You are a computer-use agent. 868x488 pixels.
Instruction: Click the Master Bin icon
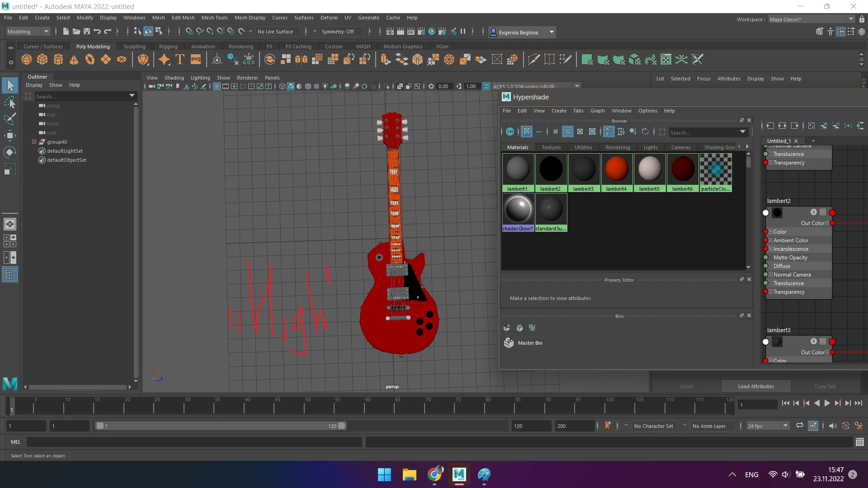point(509,343)
